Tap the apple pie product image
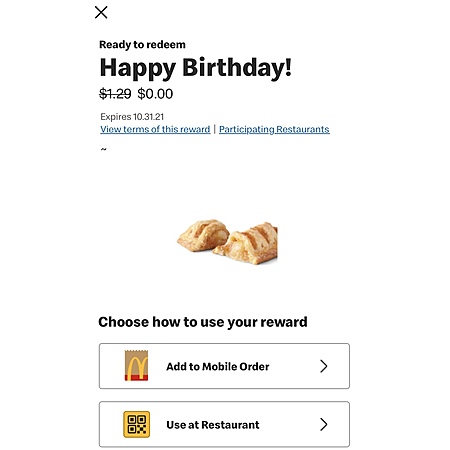Screen dimensions: 450x450 [227, 242]
